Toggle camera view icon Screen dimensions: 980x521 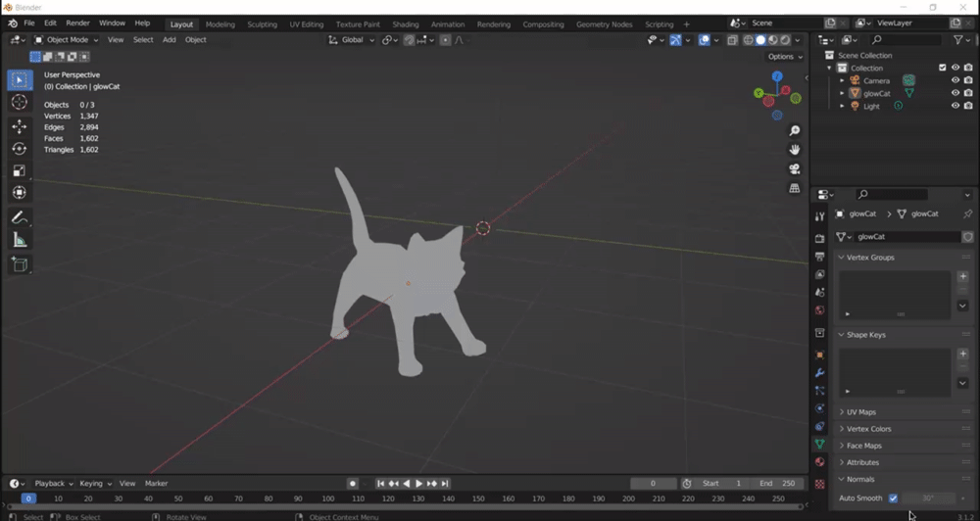795,169
